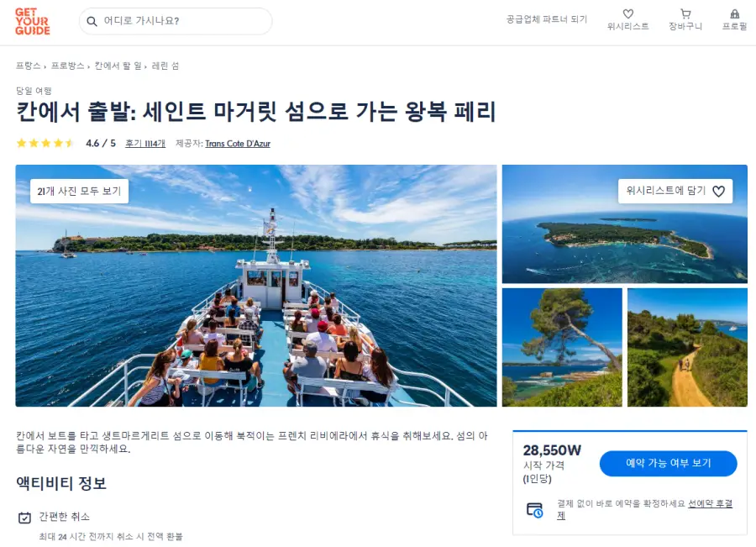Viewport: 756px width, 547px height.
Task: Click the heart on 위시리스트에 담기 button
Action: [x=718, y=192]
